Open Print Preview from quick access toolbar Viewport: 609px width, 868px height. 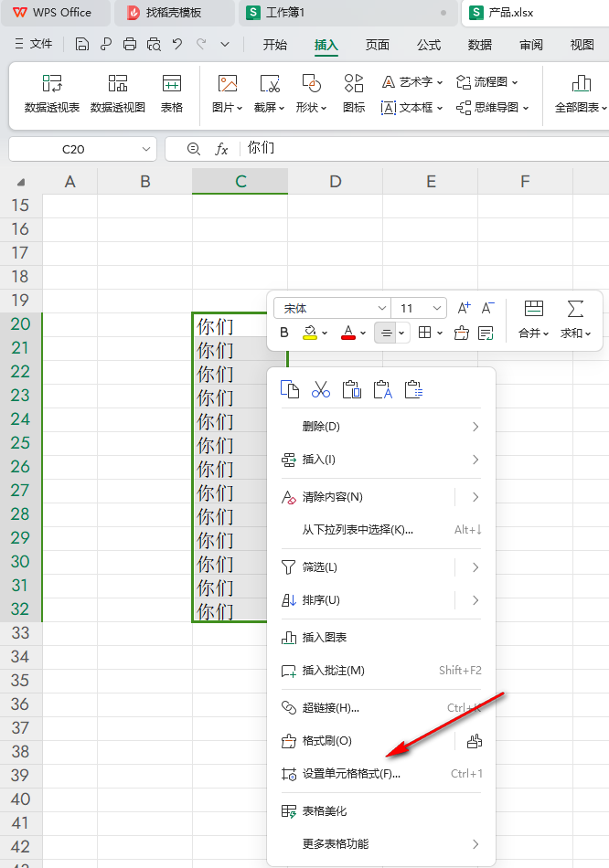tap(154, 44)
